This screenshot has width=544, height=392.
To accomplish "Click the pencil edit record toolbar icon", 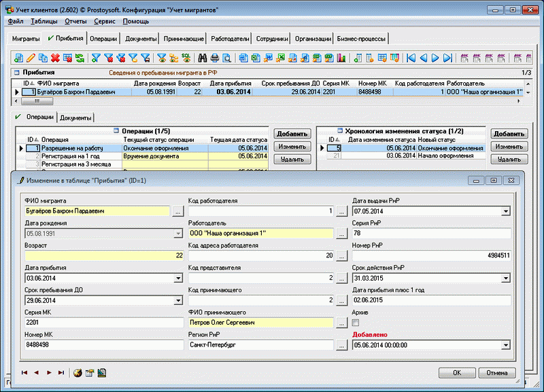I will click(31, 58).
